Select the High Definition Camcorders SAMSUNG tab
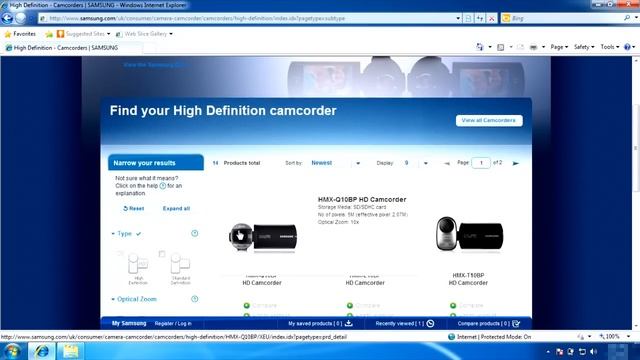The width and height of the screenshot is (640, 360). pyautogui.click(x=73, y=48)
